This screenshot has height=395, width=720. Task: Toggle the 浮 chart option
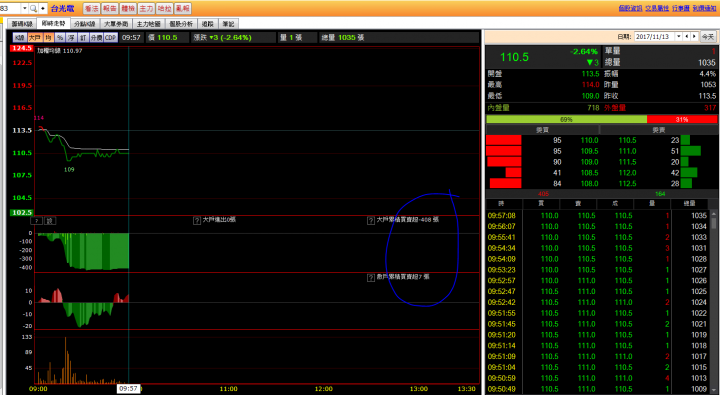pyautogui.click(x=72, y=38)
